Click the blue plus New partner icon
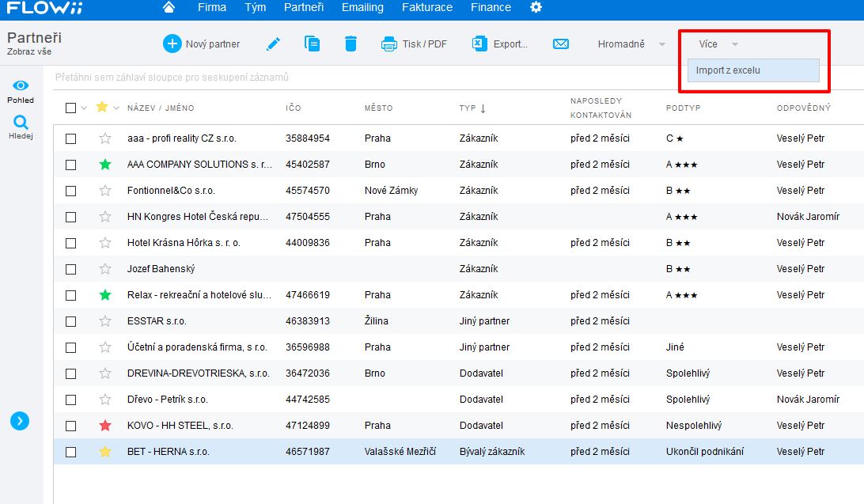The width and height of the screenshot is (864, 504). pos(172,44)
